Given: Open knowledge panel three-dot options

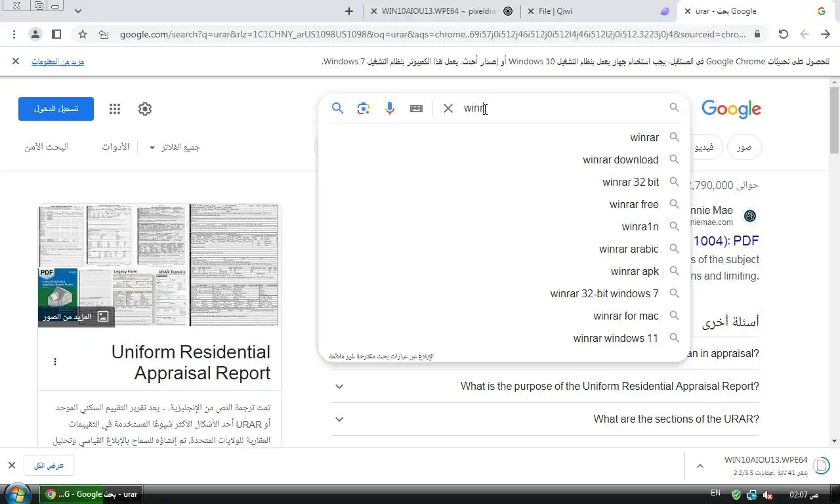Looking at the screenshot, I should coord(55,362).
